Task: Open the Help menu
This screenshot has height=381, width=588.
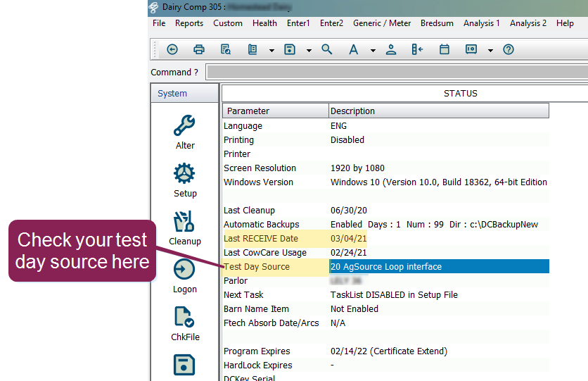Action: [565, 23]
